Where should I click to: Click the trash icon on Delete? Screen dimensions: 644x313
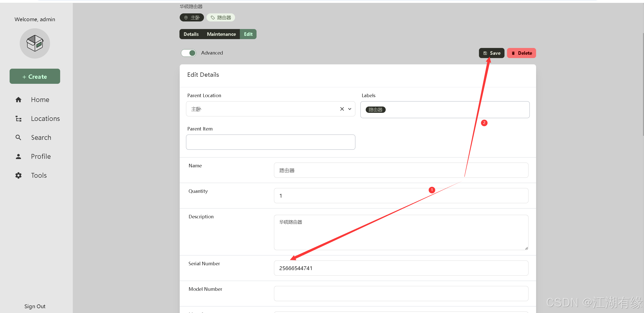pyautogui.click(x=513, y=53)
